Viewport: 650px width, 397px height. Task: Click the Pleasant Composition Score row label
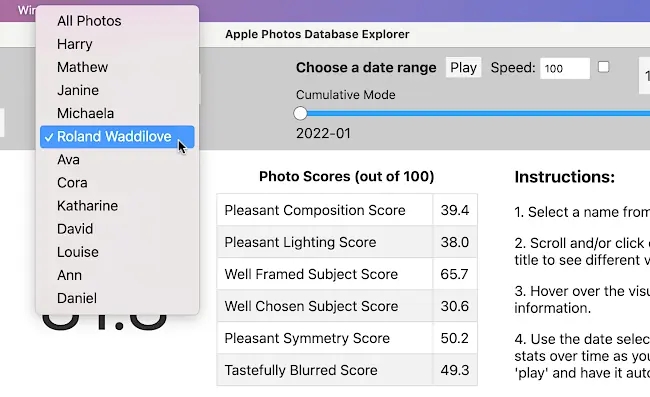pyautogui.click(x=315, y=210)
